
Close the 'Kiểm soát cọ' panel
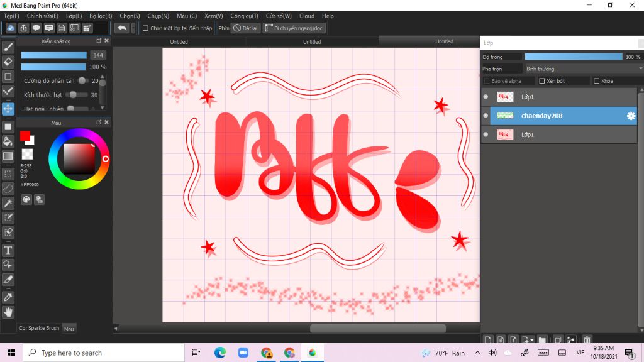106,41
